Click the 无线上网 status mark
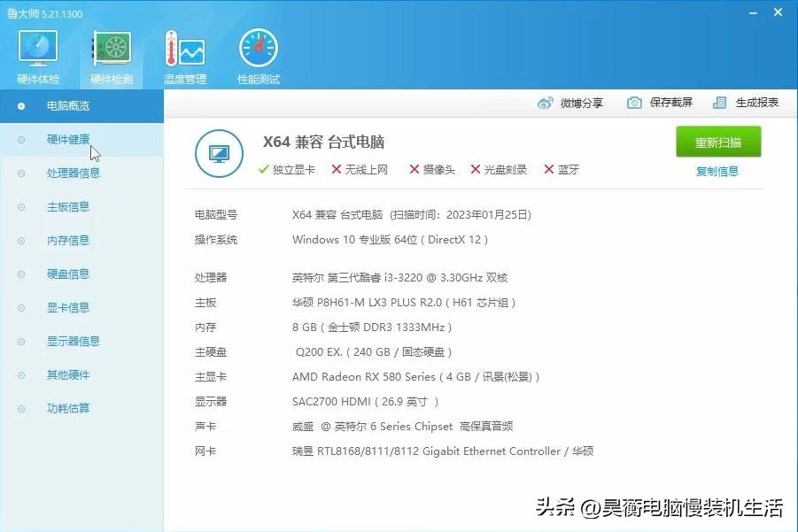Image resolution: width=798 pixels, height=532 pixels. point(358,169)
